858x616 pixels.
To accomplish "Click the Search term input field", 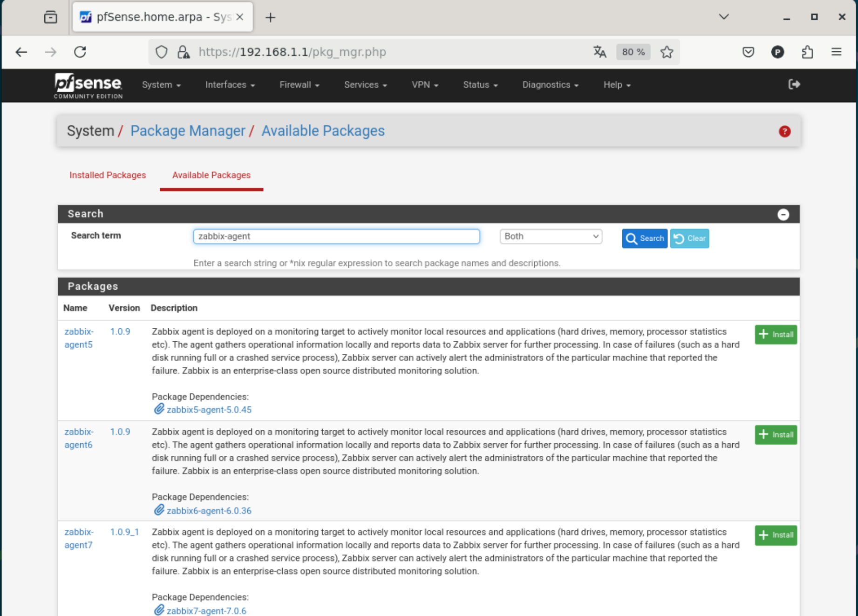I will (x=336, y=237).
